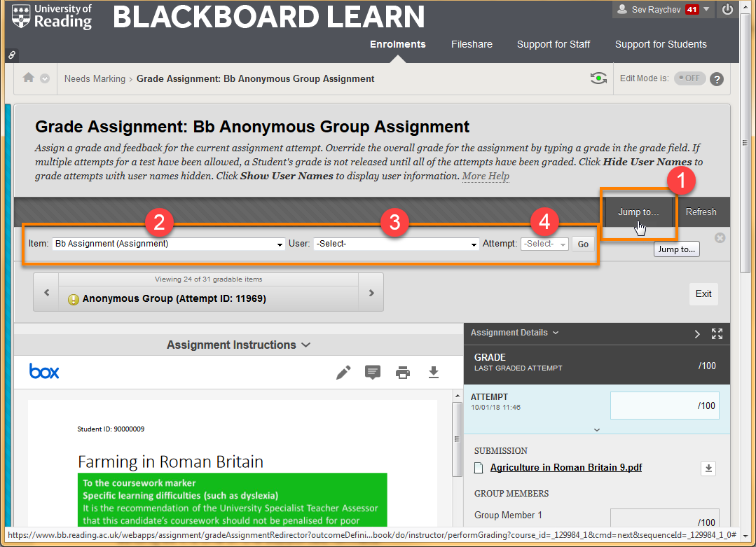Select the comment bubble tool

click(x=373, y=372)
